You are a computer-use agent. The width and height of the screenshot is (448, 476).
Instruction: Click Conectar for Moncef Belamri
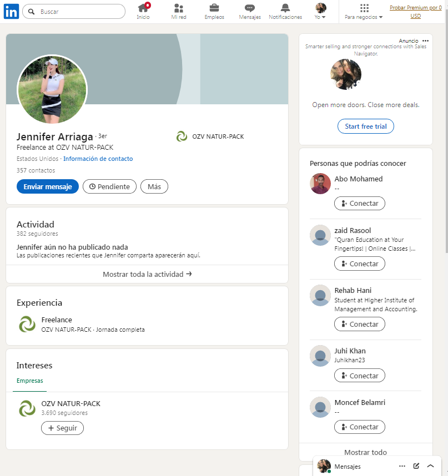coord(360,427)
